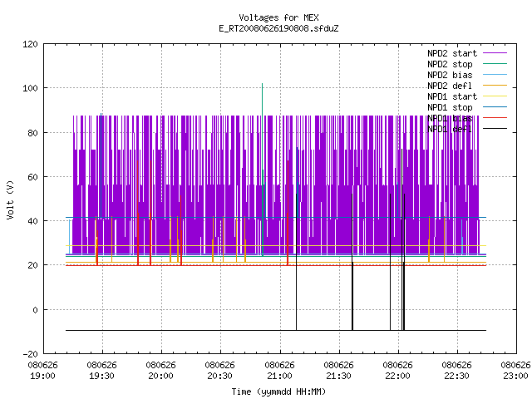The image size is (532, 399).
Task: Click the 'Time (yymmdd HH:MM)' x-axis label
Action: 278,392
